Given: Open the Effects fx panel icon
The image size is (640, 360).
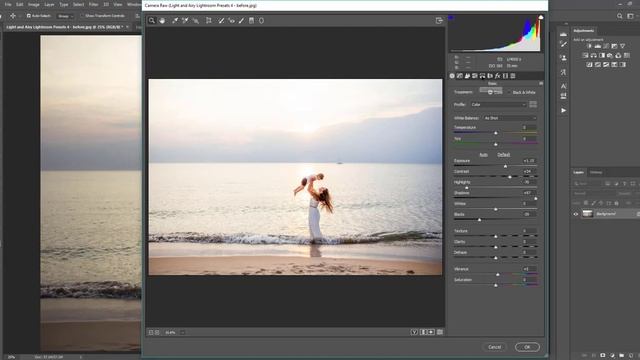Looking at the screenshot, I should 498,76.
